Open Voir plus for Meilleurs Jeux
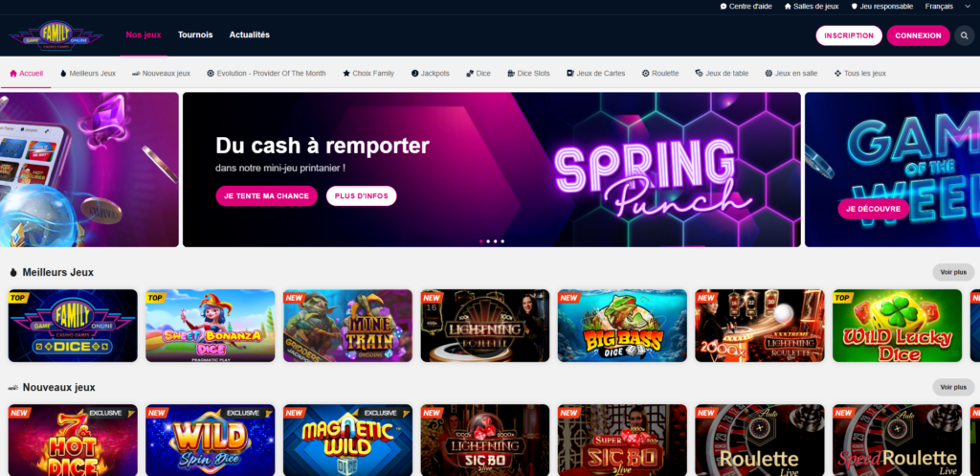 [953, 272]
